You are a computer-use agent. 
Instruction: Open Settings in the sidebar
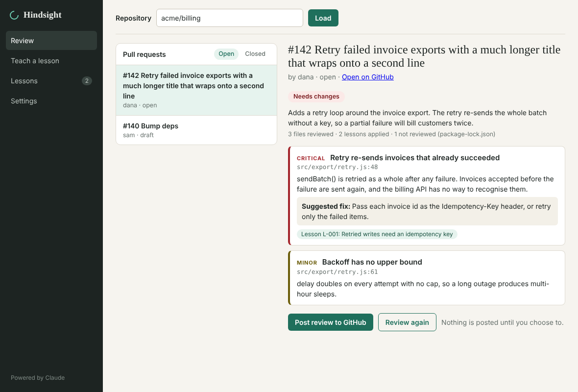[51, 101]
